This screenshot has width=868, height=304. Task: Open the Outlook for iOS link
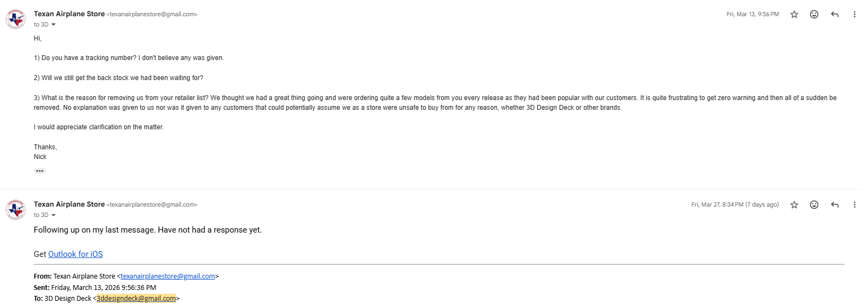tap(76, 254)
